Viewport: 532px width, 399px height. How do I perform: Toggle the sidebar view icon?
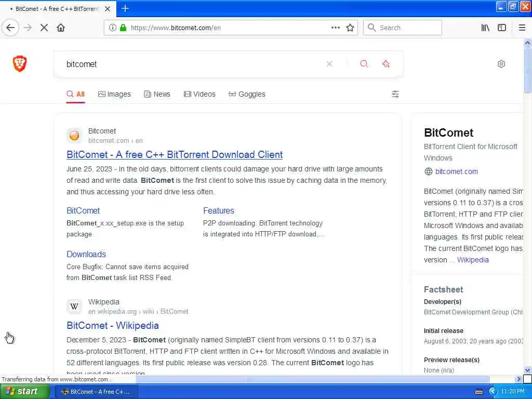tap(502, 28)
